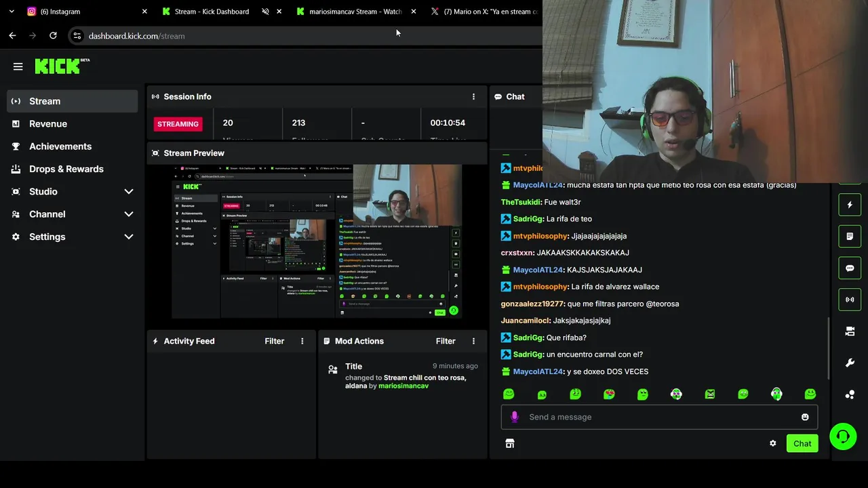Click the notes document sidebar icon

coord(850,237)
